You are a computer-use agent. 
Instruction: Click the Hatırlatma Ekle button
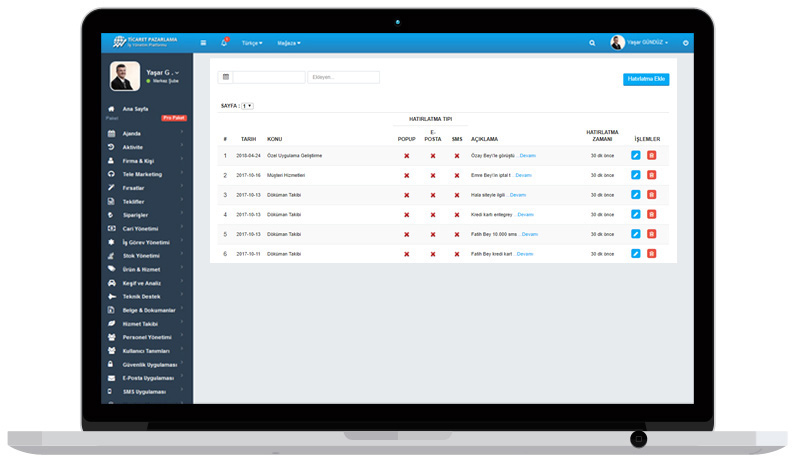coord(646,79)
